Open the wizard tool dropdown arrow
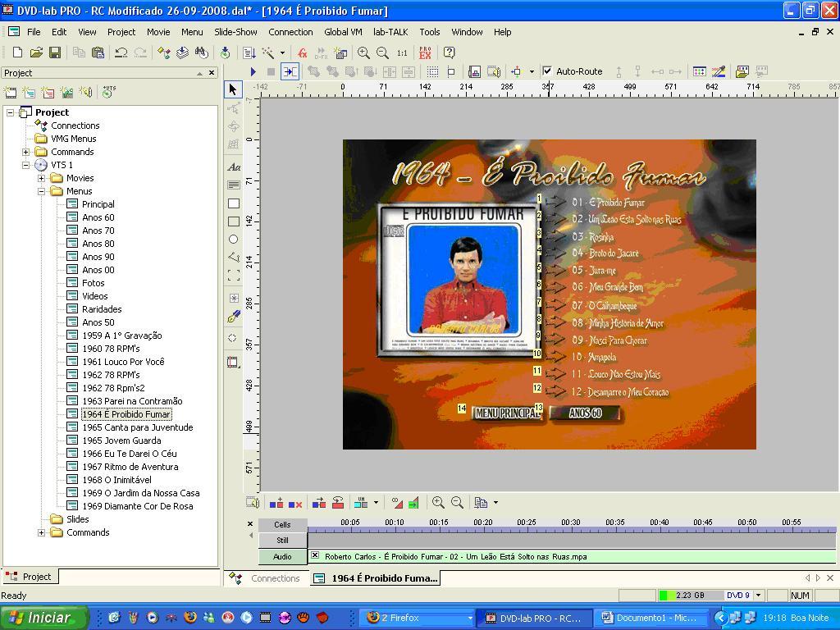This screenshot has width=840, height=630. tap(282, 52)
